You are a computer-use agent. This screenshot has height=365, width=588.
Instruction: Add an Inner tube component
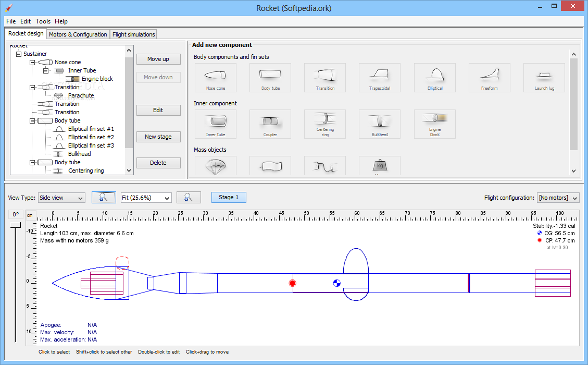[x=216, y=124]
